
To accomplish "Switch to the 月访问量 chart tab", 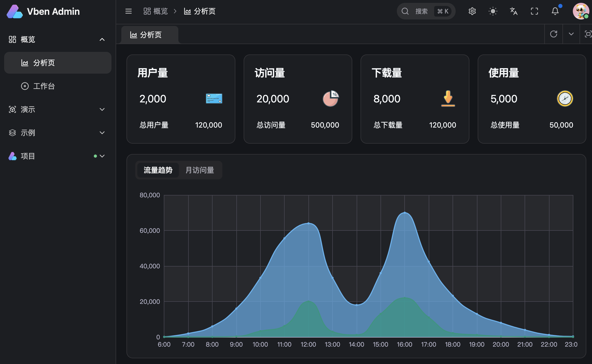I will [200, 170].
